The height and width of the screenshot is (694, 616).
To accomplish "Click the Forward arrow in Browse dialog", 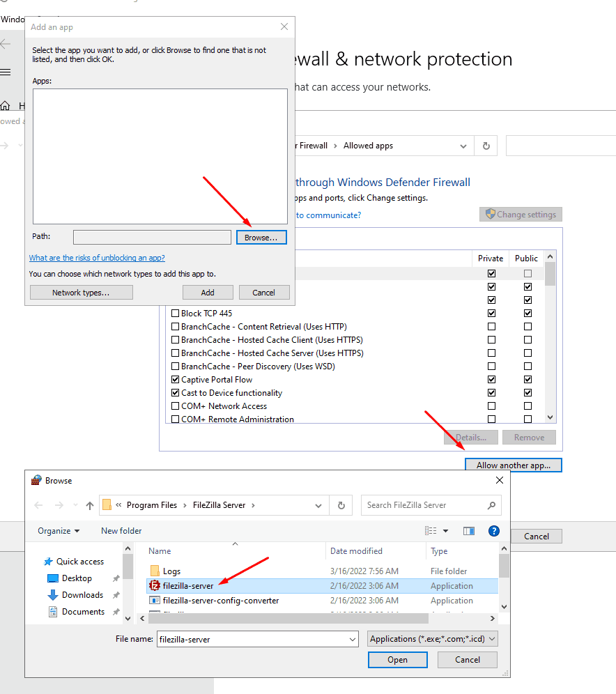I will click(x=59, y=505).
